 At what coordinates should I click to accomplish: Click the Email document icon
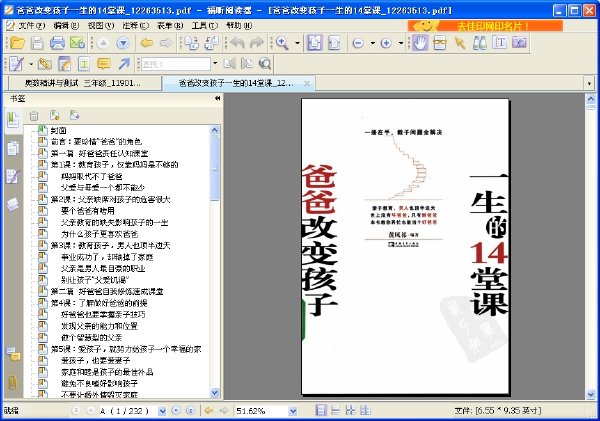[x=78, y=43]
